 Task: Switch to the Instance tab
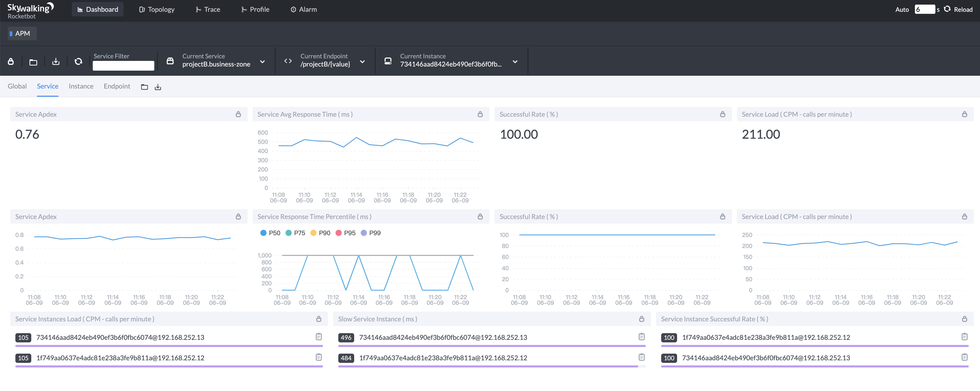pos(81,86)
